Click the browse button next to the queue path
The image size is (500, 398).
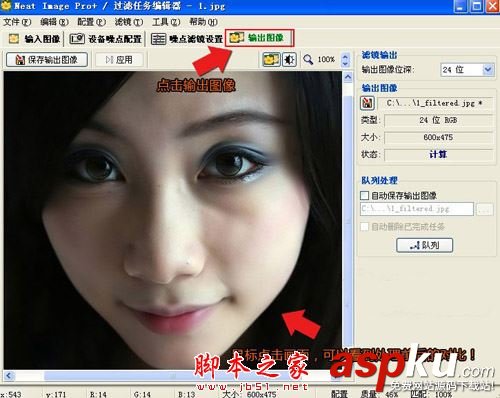click(485, 209)
